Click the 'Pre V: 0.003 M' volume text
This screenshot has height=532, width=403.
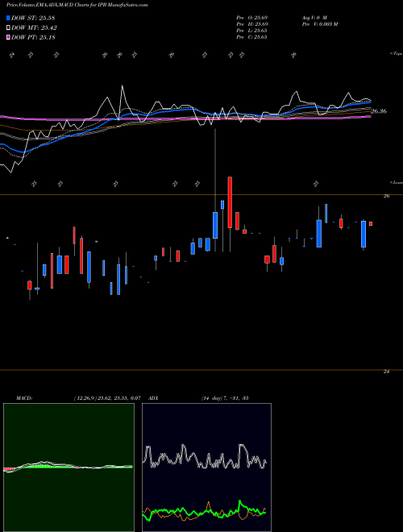click(x=319, y=24)
